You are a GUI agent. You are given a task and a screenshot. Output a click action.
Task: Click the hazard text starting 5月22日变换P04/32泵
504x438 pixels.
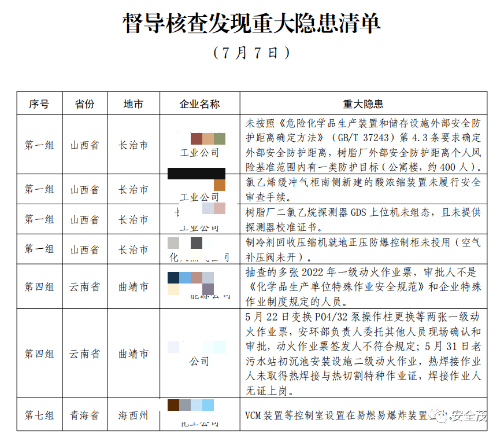click(363, 354)
